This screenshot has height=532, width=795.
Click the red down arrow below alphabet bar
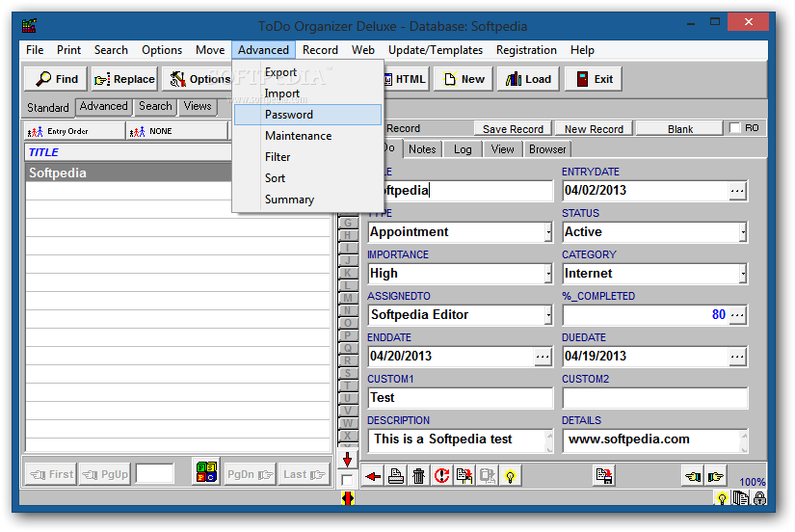tap(347, 460)
